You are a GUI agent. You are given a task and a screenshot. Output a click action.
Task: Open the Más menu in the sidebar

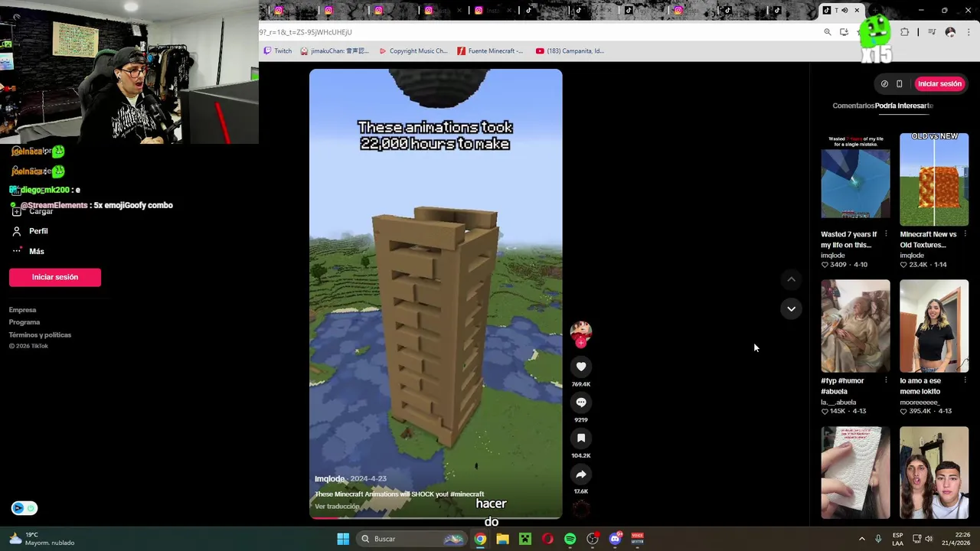(29, 251)
